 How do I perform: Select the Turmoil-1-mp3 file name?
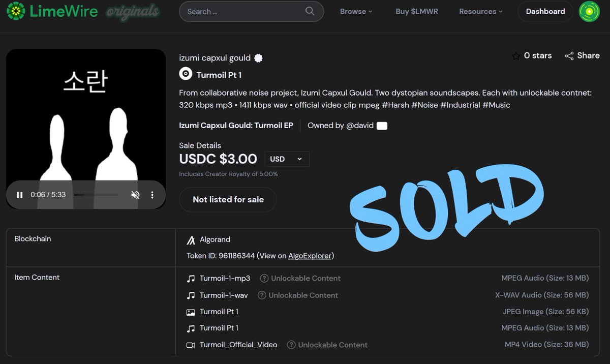click(x=225, y=279)
